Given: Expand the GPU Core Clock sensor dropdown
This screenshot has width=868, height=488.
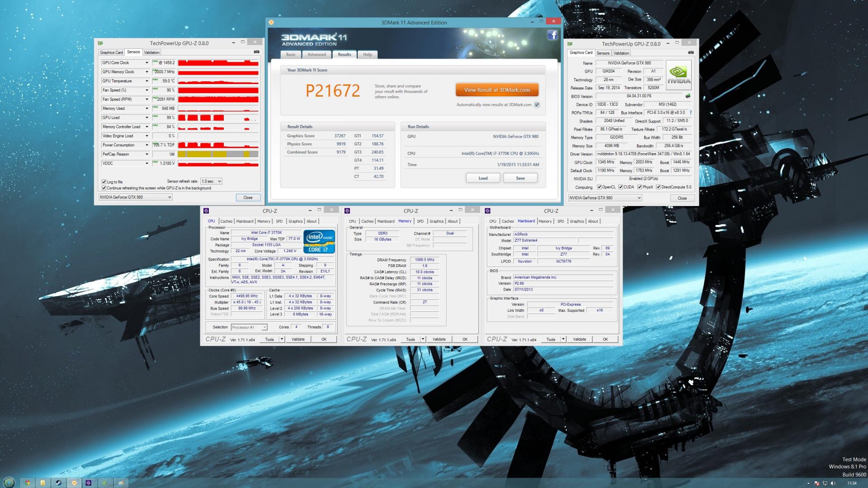Looking at the screenshot, I should point(146,63).
